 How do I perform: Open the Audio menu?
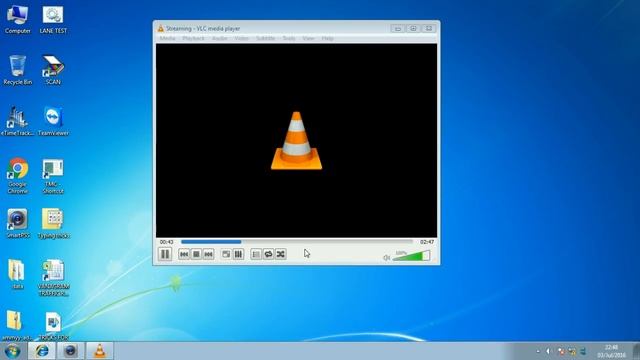pos(220,38)
